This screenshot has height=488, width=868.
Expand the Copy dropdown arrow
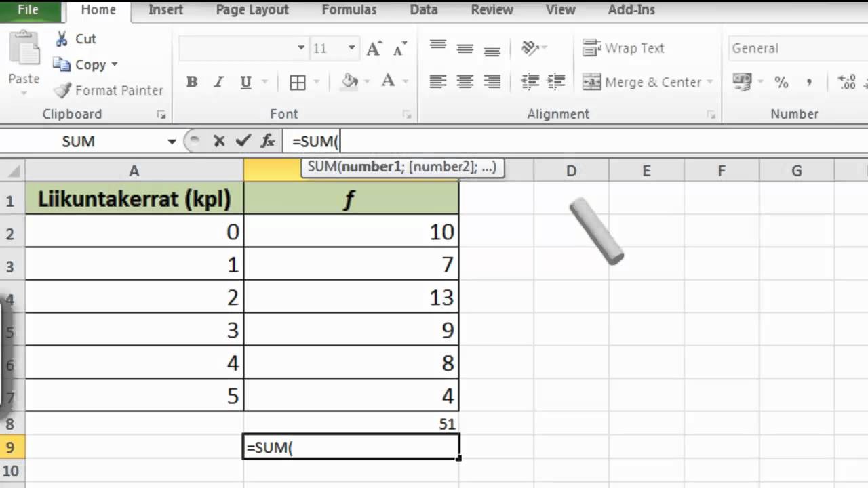pyautogui.click(x=114, y=64)
